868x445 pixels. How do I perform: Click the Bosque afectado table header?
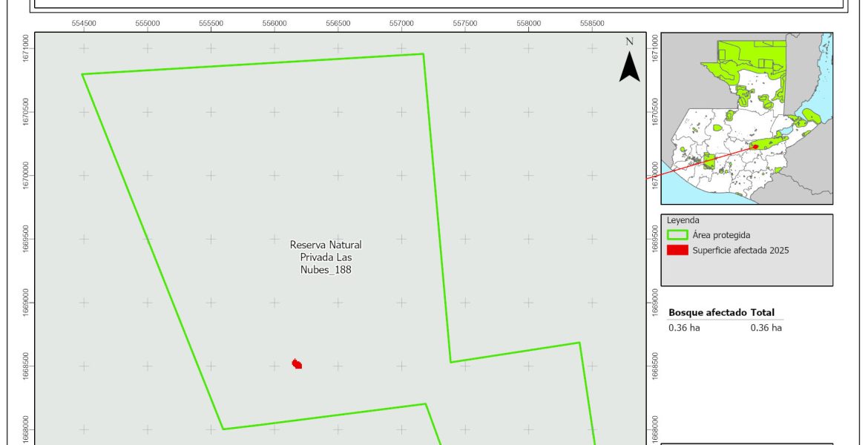click(708, 313)
